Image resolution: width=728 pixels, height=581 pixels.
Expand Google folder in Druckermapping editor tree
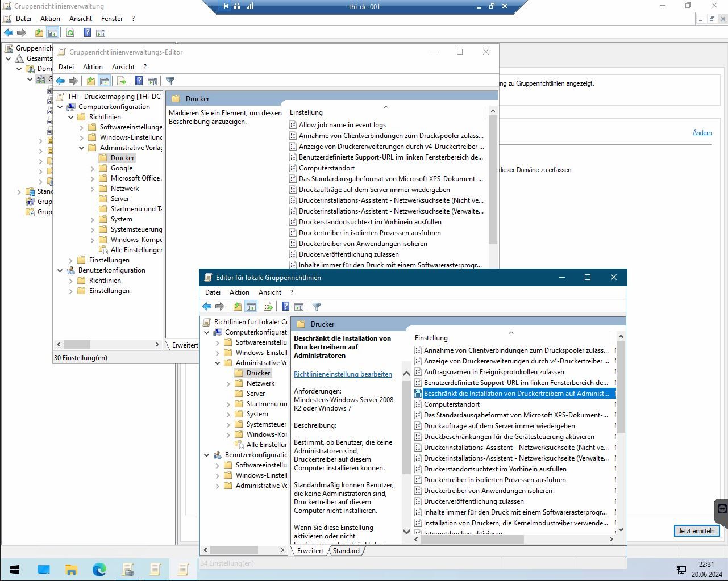(x=93, y=168)
